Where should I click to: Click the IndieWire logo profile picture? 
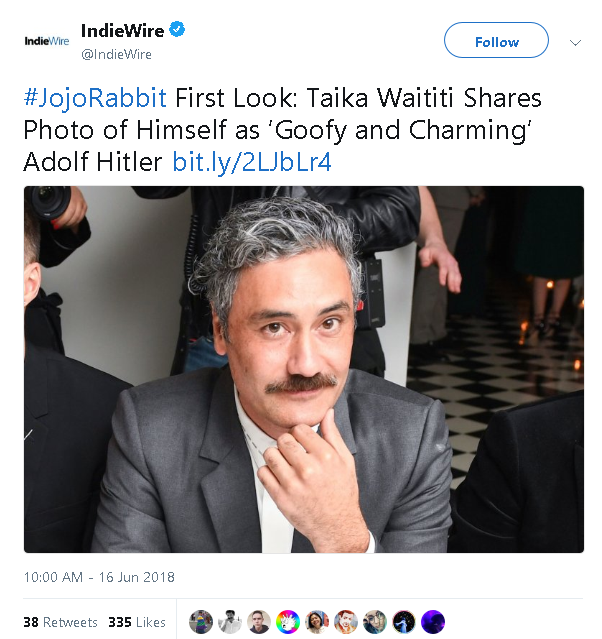click(x=47, y=41)
